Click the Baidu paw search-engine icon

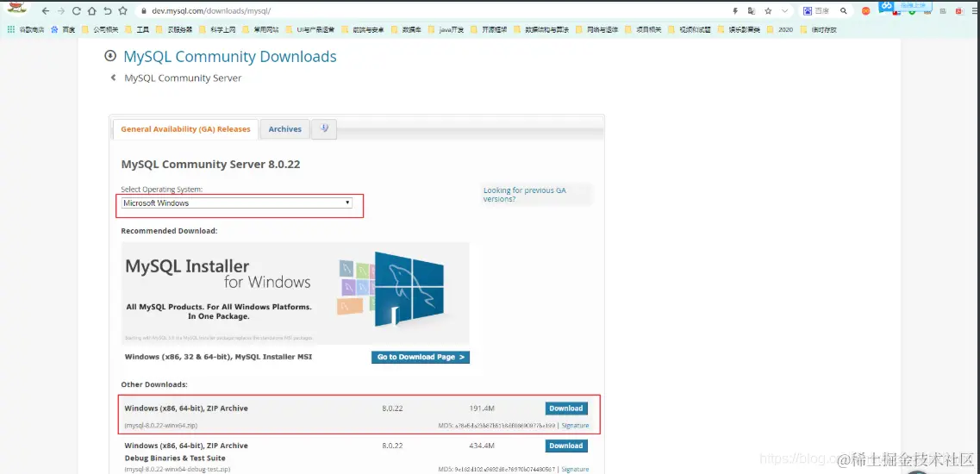click(x=808, y=11)
